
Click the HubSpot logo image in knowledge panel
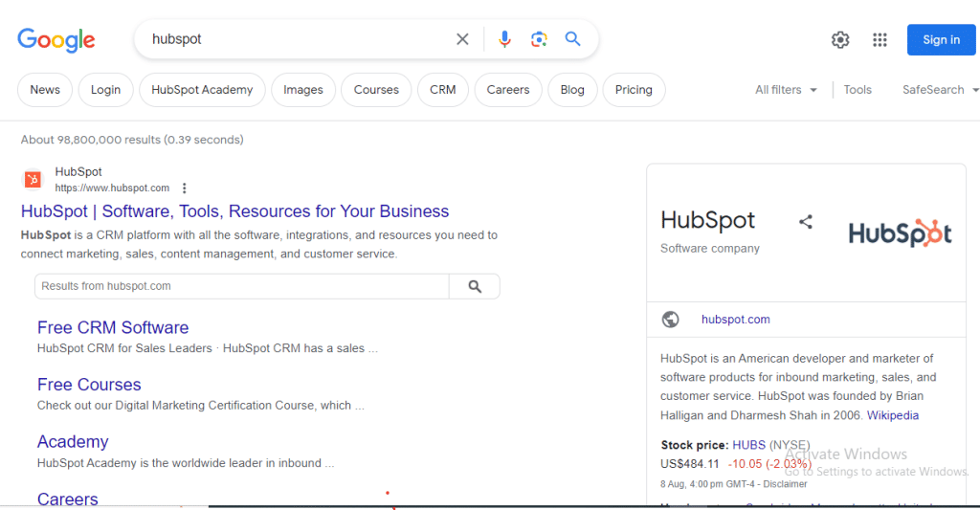click(x=900, y=233)
